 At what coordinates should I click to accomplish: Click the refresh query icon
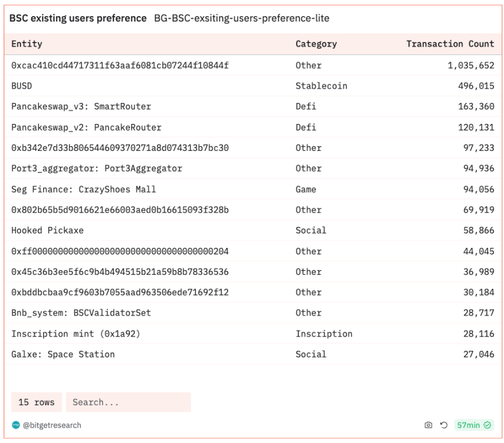point(443,425)
